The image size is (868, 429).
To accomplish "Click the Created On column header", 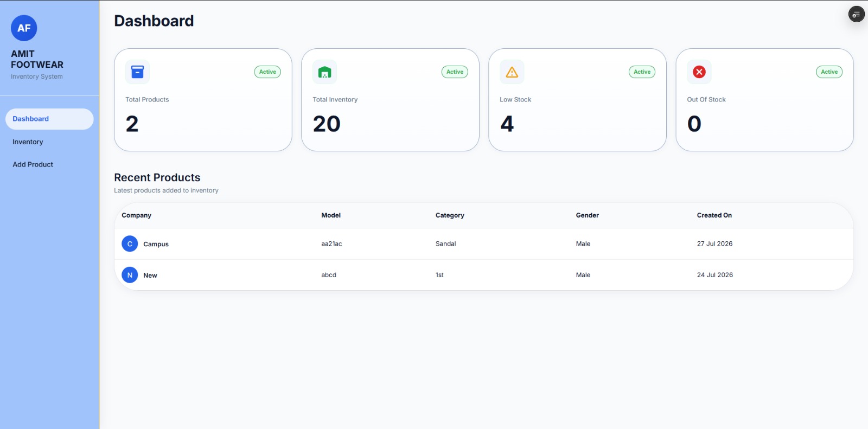I will 714,215.
